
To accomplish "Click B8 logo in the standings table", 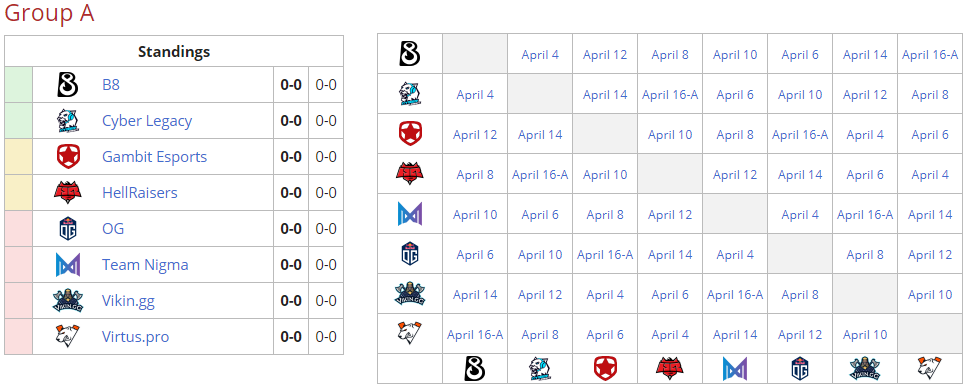I will point(67,85).
